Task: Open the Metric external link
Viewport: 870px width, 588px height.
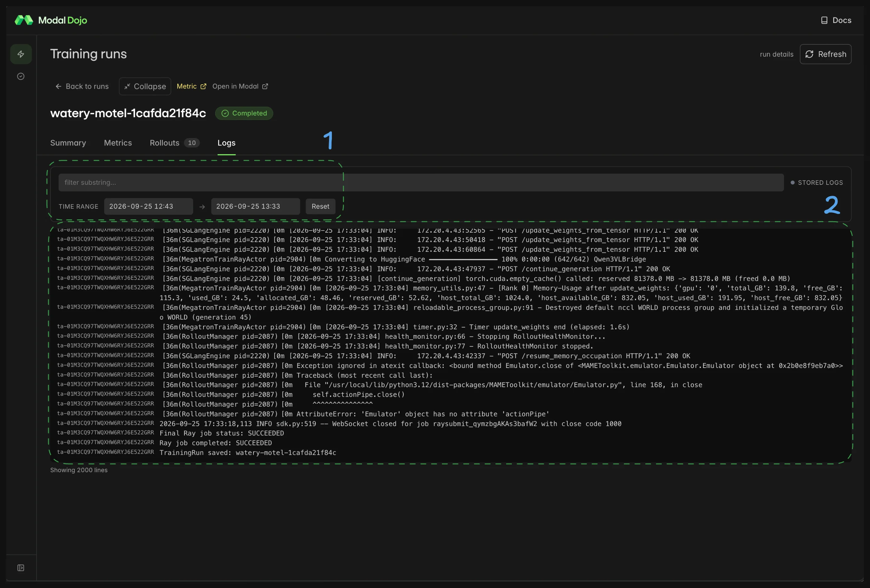Action: (191, 87)
